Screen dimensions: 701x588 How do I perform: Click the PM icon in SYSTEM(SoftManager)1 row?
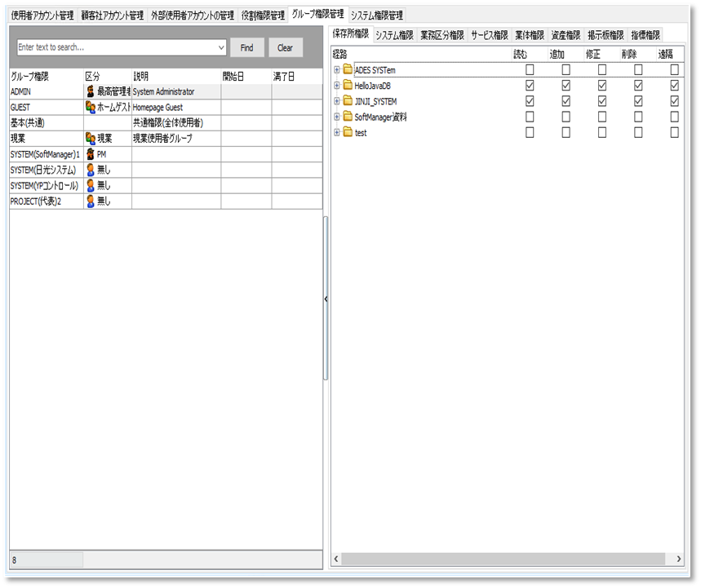pyautogui.click(x=91, y=154)
